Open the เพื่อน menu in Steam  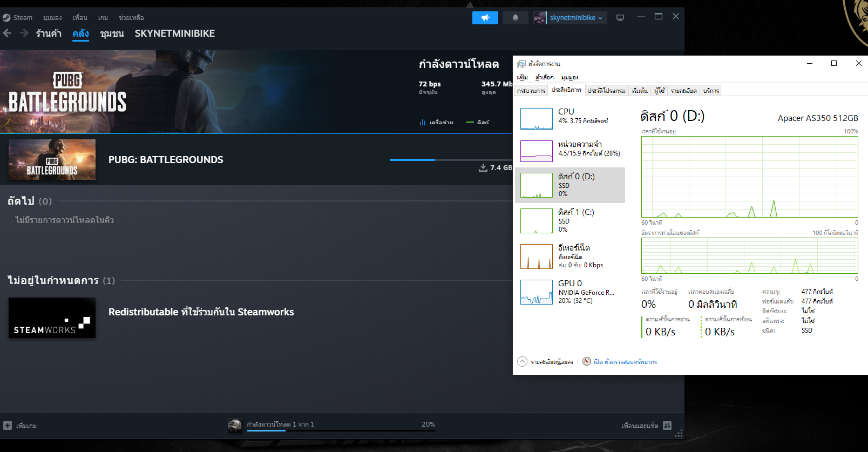pos(80,18)
